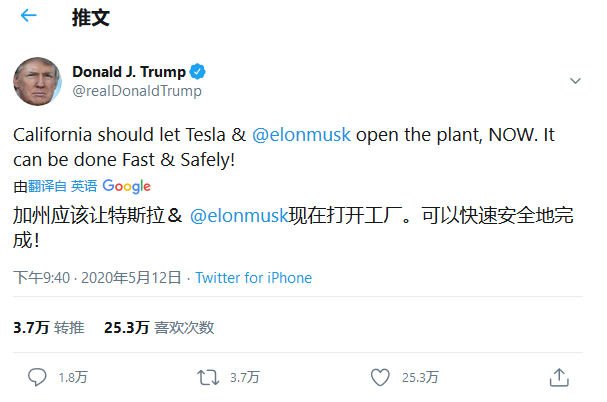The width and height of the screenshot is (607, 402).
Task: Open the tweet author's profile avatar
Action: (38, 81)
